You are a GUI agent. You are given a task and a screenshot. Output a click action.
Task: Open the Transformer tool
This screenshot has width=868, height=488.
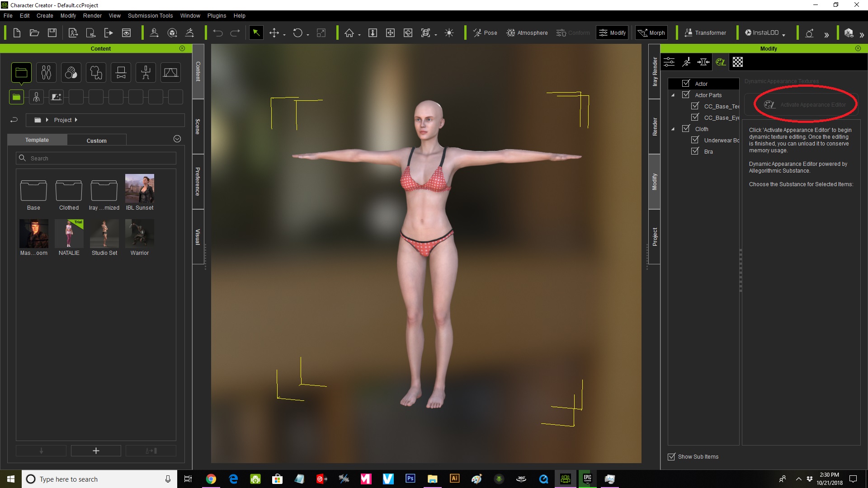click(x=705, y=33)
